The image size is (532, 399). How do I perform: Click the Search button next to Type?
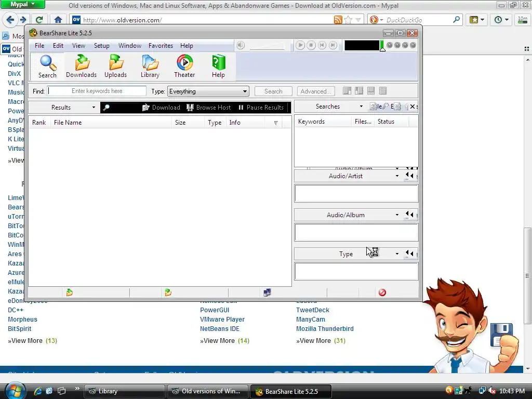click(x=273, y=91)
